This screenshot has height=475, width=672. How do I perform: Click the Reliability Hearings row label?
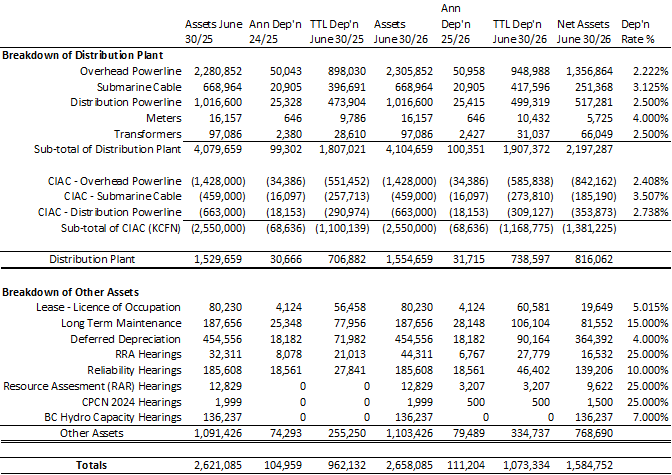point(130,369)
